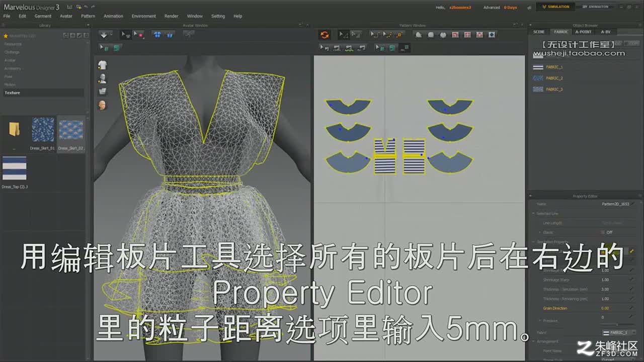Click the green grid texture icon in the Avatar window

tap(117, 48)
